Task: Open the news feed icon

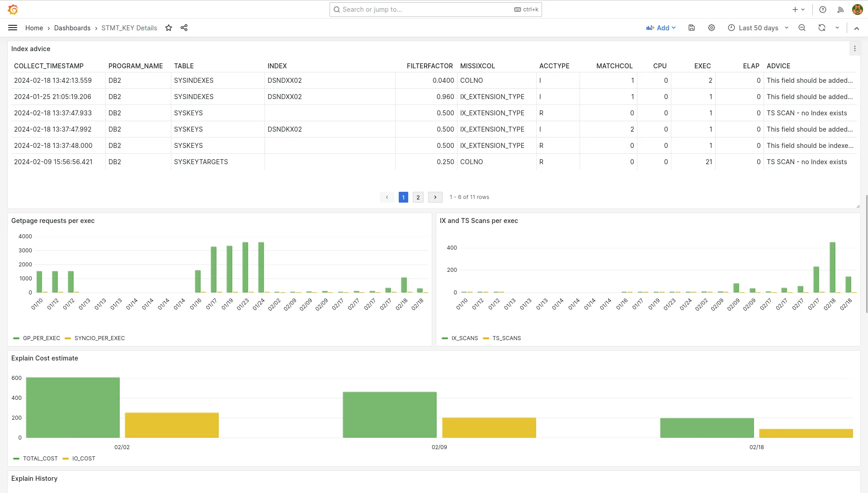Action: (840, 9)
